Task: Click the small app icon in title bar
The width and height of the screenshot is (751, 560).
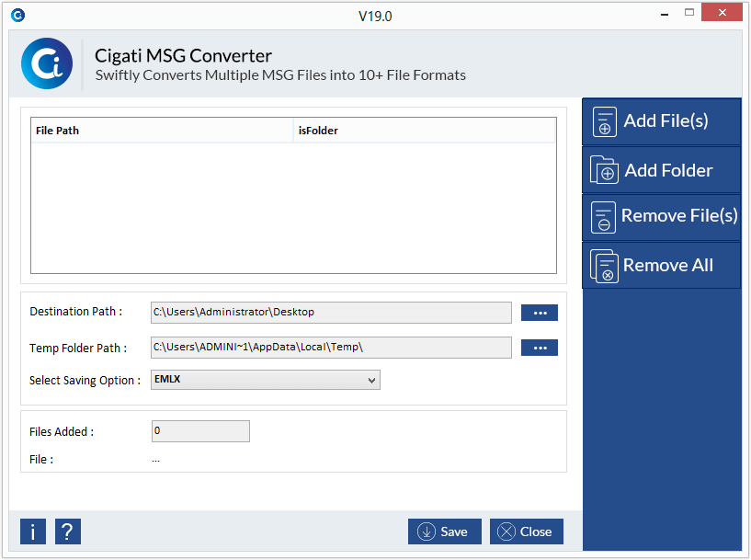Action: tap(17, 16)
